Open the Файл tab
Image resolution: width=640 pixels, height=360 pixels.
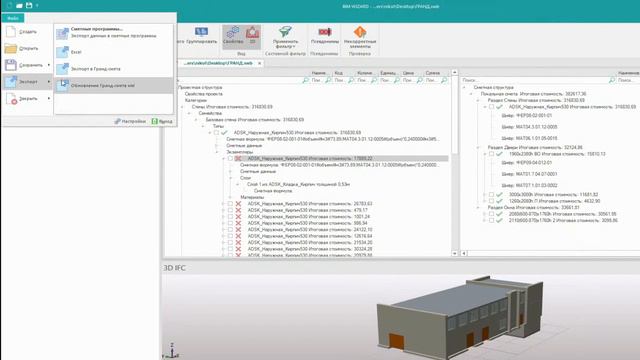(x=13, y=18)
